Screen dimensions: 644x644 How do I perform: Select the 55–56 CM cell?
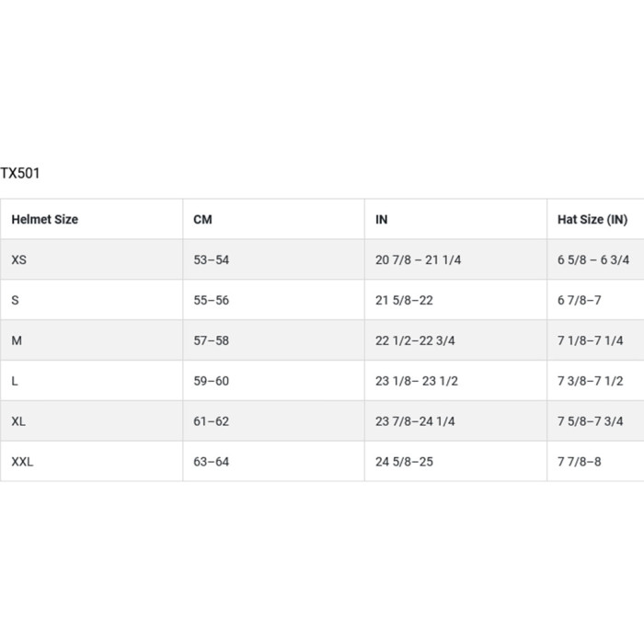point(211,300)
